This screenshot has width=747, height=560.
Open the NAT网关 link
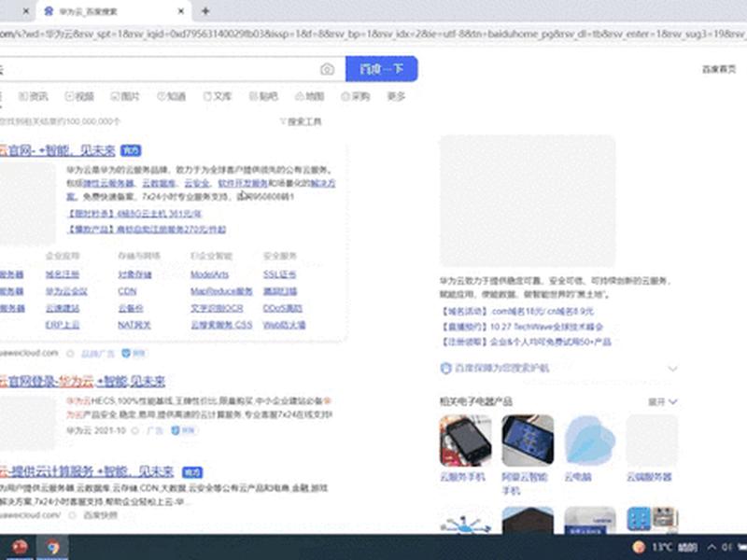134,325
